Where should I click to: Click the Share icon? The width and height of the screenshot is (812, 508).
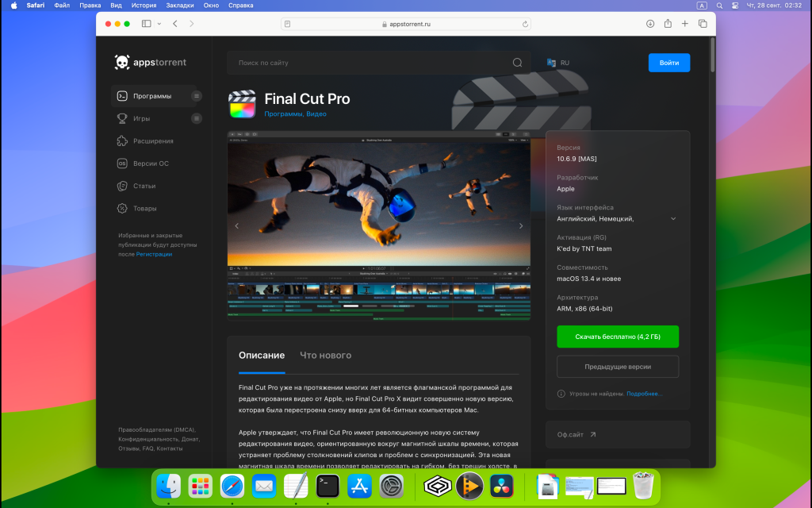coord(668,24)
